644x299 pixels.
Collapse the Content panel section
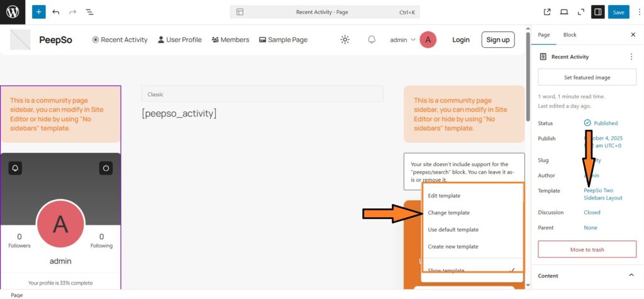click(631, 276)
